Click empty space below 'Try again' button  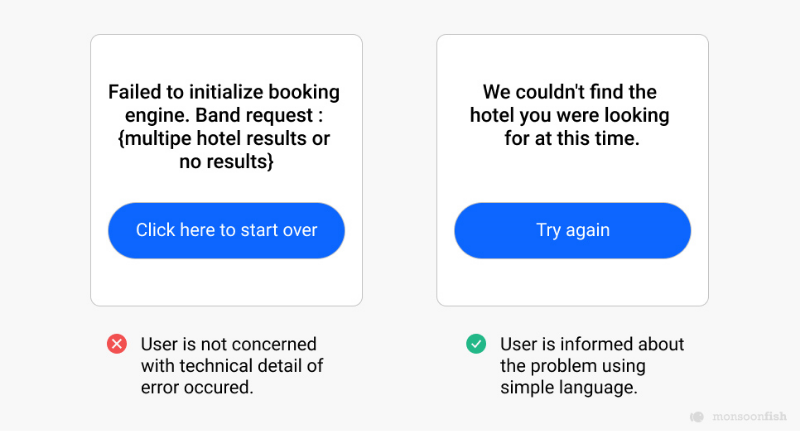[x=572, y=282]
